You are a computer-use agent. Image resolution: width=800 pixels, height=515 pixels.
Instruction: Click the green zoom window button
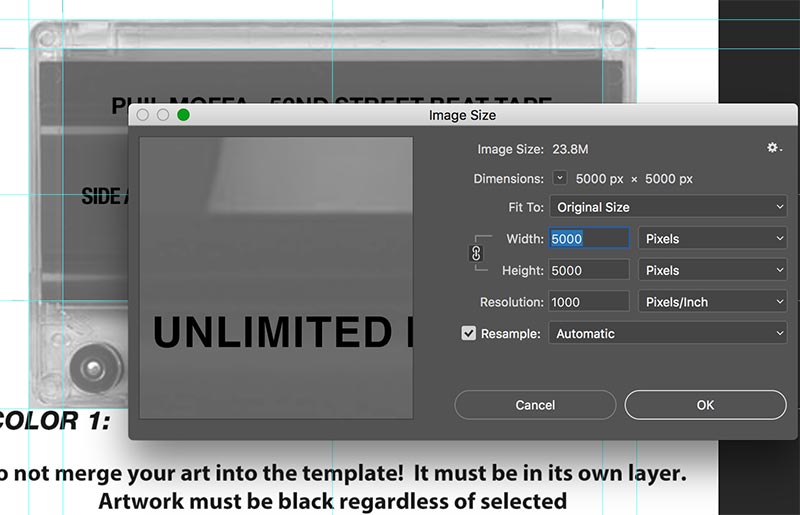tap(183, 115)
